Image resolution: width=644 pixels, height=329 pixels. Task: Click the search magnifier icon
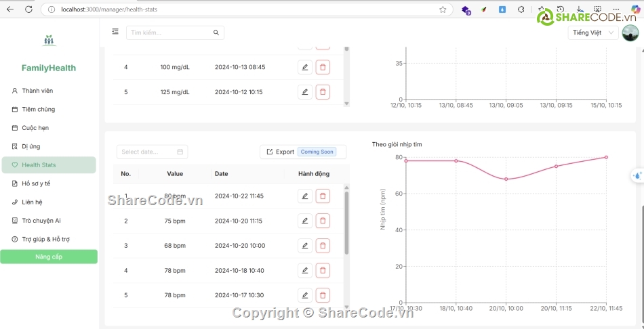216,32
